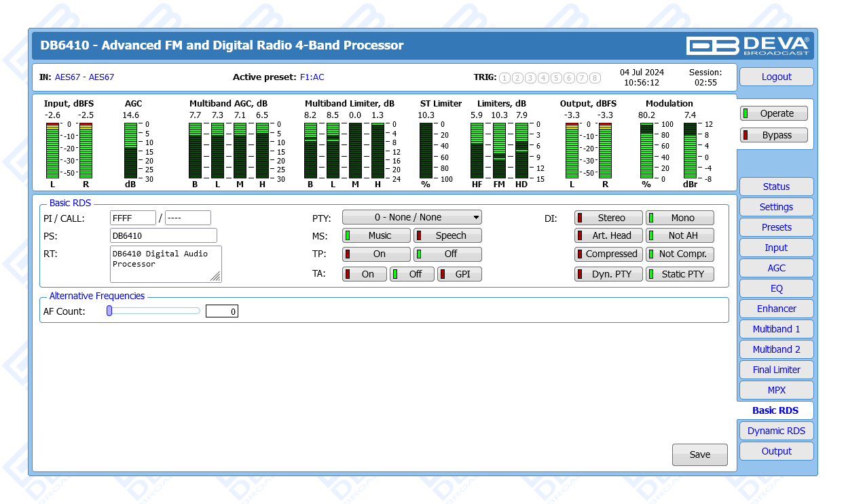The image size is (846, 504).
Task: Select Stereo decoder identification
Action: click(609, 218)
